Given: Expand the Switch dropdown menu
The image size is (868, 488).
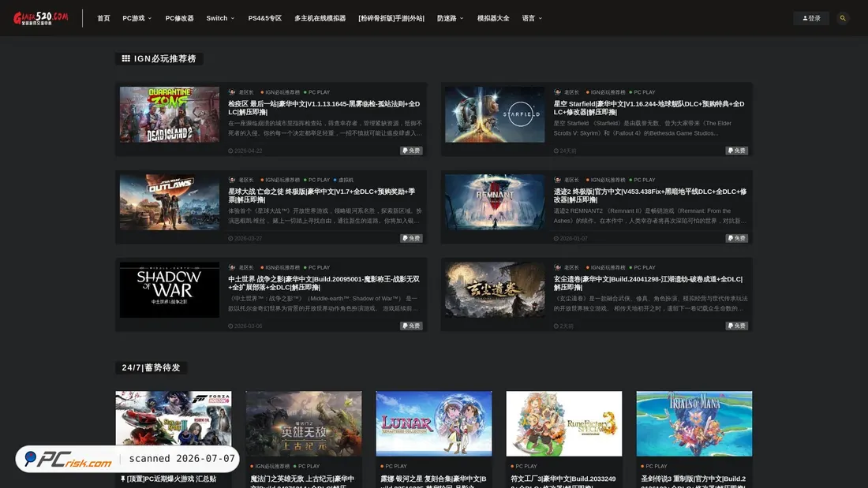Looking at the screenshot, I should point(220,18).
